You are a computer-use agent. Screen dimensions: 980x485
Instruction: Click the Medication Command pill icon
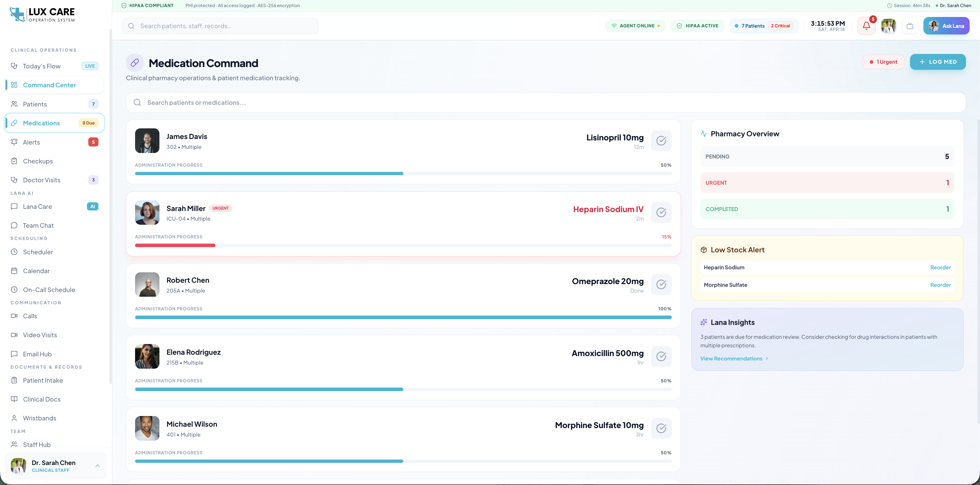click(x=135, y=63)
